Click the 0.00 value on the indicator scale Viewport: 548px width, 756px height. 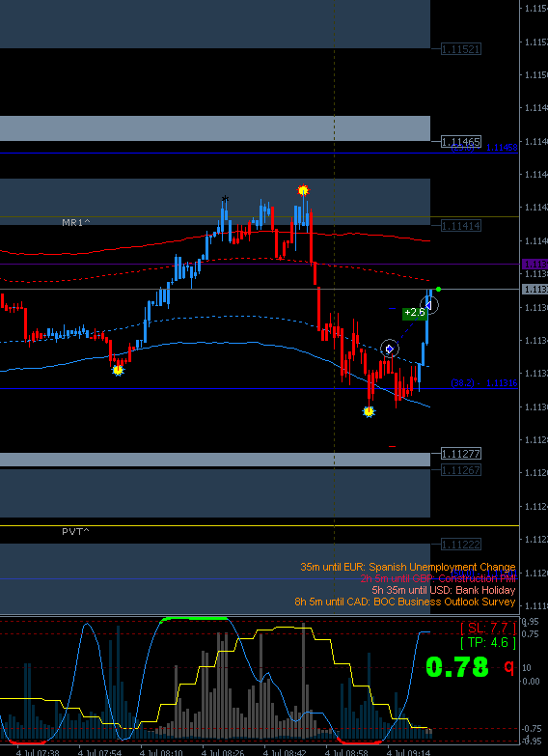click(533, 681)
